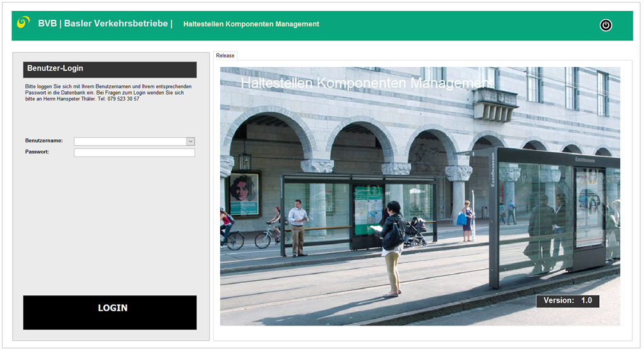Click the Benutzername: label
Screen dimensions: 644x351
tap(44, 141)
